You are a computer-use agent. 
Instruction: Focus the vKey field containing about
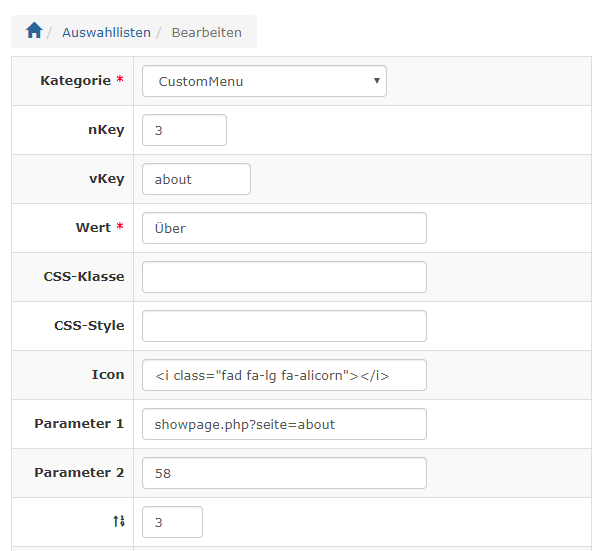[x=196, y=179]
